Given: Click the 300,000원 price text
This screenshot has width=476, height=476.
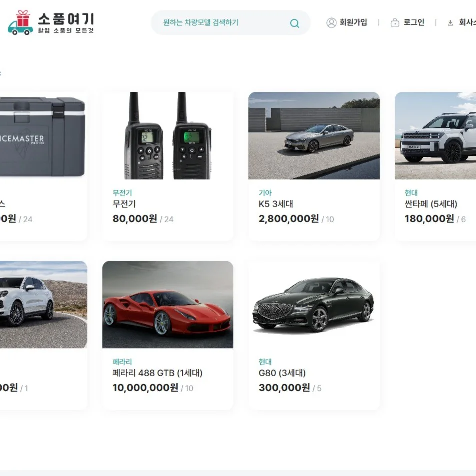Looking at the screenshot, I should pyautogui.click(x=284, y=388).
